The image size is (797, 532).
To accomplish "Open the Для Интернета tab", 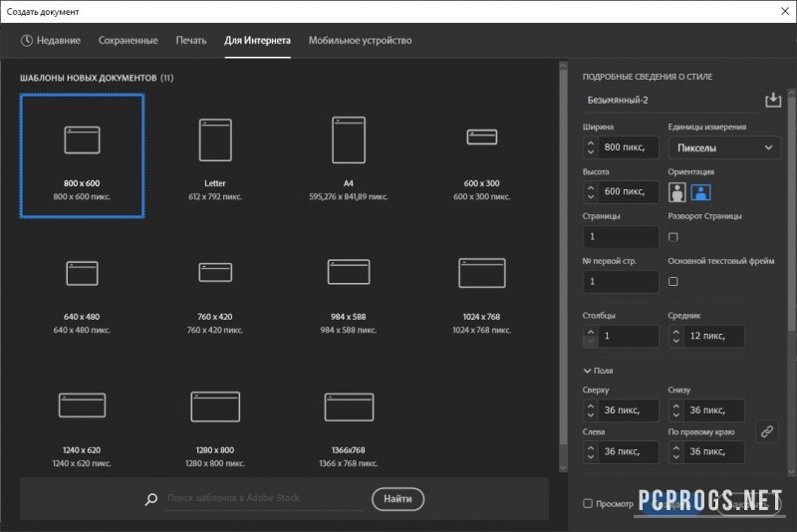I will [258, 40].
